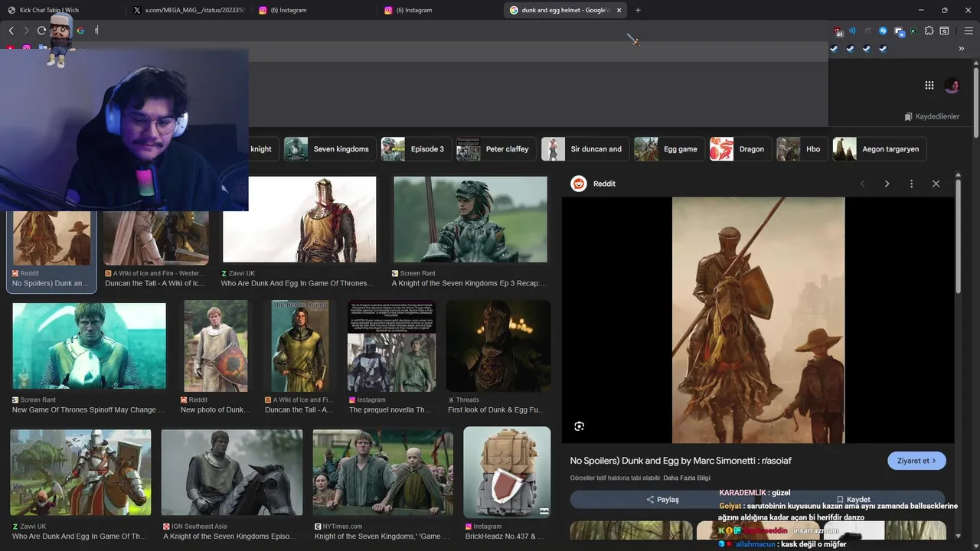Viewport: 980px width, 551px height.
Task: Reload the current page
Action: (x=42, y=31)
